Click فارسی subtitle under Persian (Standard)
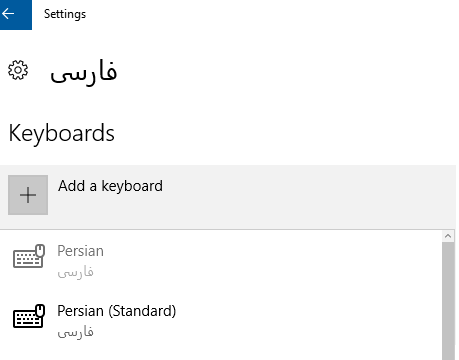459x360 pixels. click(x=75, y=331)
